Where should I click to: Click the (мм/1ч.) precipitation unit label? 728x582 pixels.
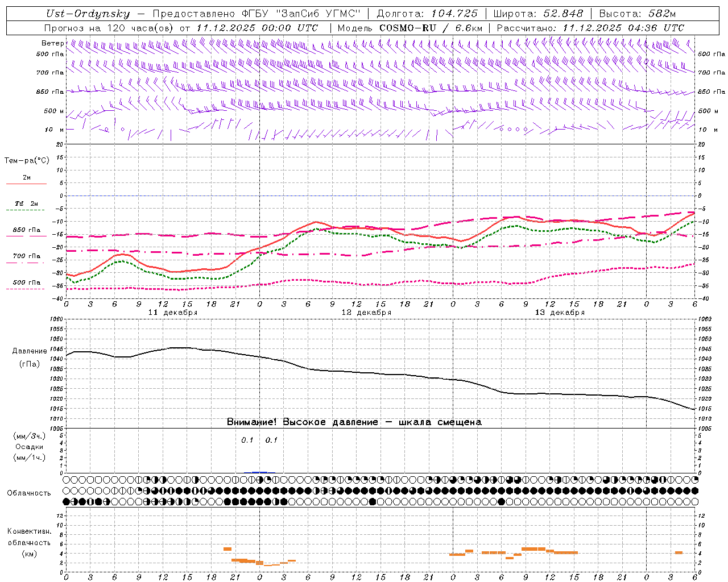[29, 458]
